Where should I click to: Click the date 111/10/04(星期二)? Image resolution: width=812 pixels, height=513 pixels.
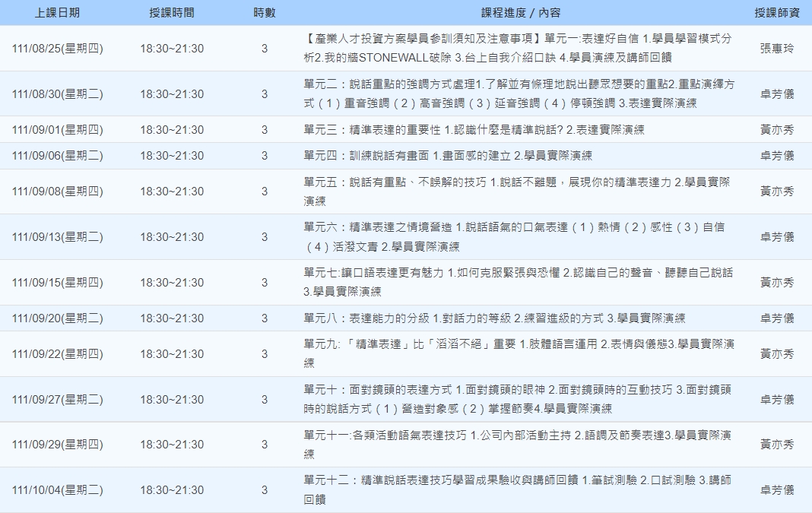57,490
